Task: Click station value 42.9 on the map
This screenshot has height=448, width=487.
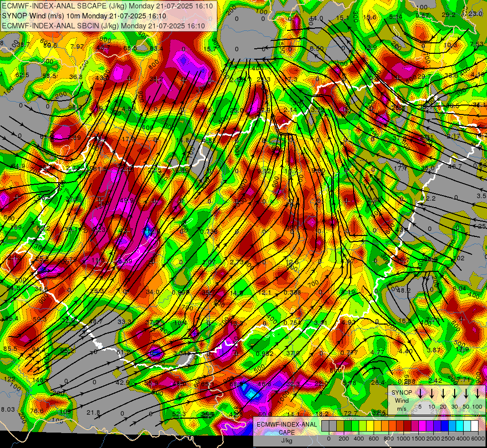Action: tap(122, 383)
